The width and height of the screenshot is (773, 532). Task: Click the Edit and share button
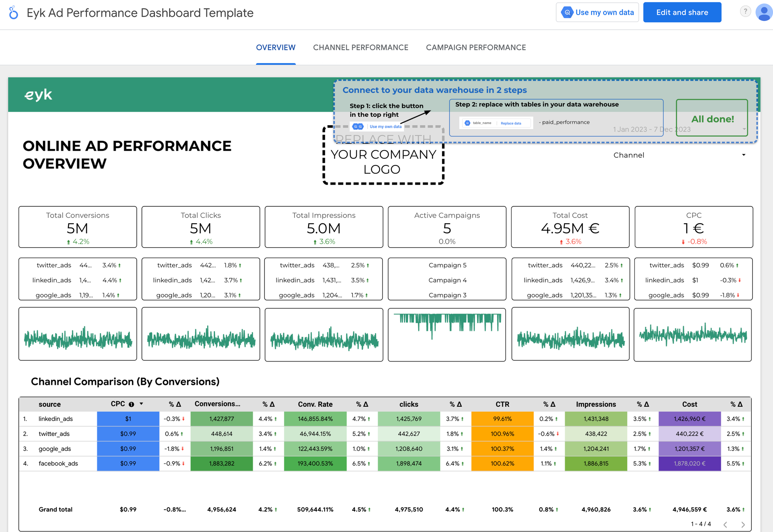pyautogui.click(x=682, y=12)
